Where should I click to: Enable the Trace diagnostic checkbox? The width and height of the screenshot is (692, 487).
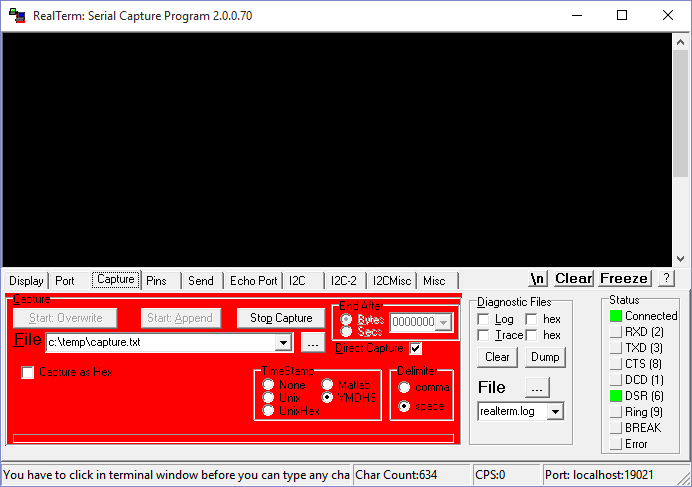coord(483,335)
